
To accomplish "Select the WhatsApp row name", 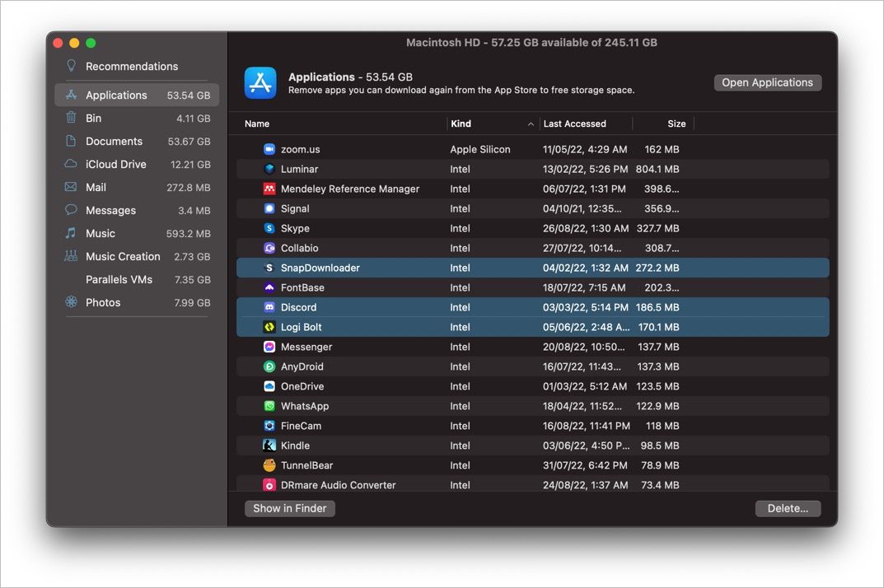I will point(305,406).
